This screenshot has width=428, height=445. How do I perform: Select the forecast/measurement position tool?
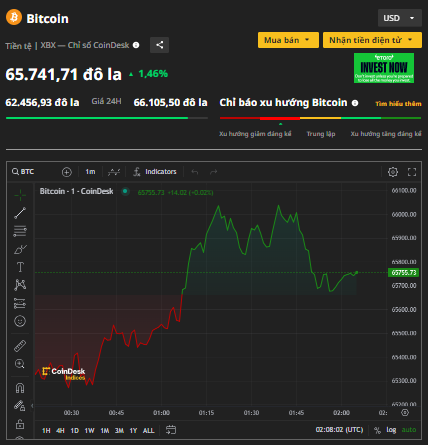[x=20, y=303]
